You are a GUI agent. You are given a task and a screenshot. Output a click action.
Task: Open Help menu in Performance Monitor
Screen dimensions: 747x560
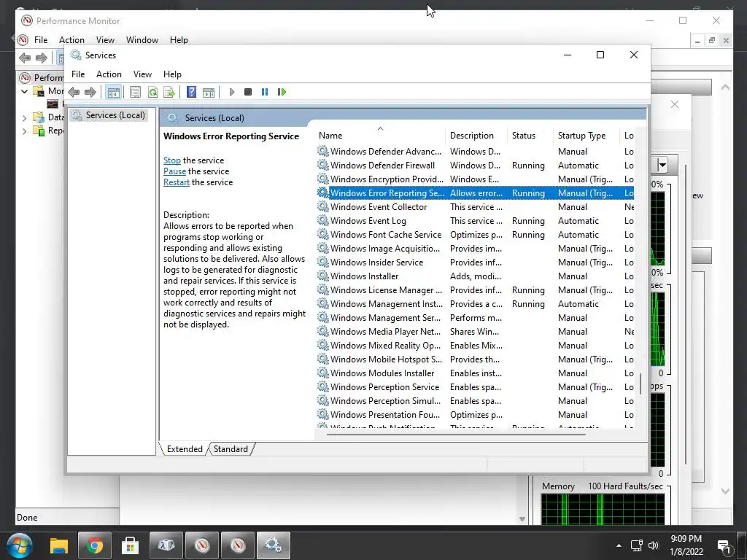[x=179, y=40]
